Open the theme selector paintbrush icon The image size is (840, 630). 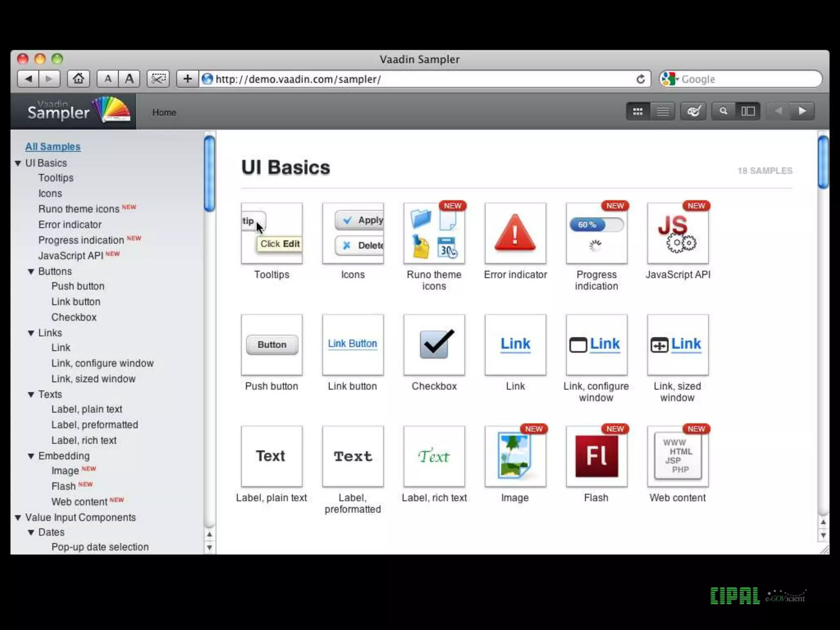tap(693, 111)
